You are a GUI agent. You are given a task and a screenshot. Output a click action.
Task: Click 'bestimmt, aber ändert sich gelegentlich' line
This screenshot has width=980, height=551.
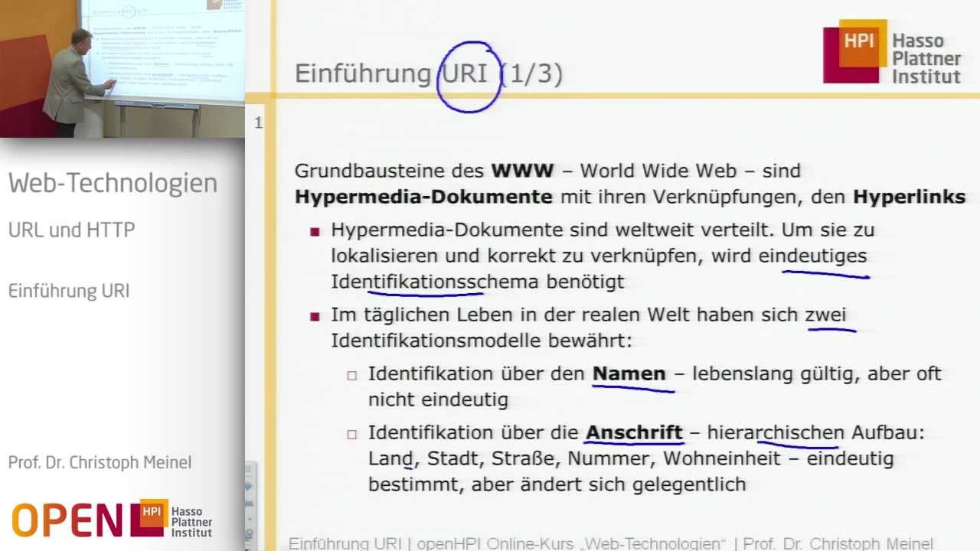coord(557,484)
